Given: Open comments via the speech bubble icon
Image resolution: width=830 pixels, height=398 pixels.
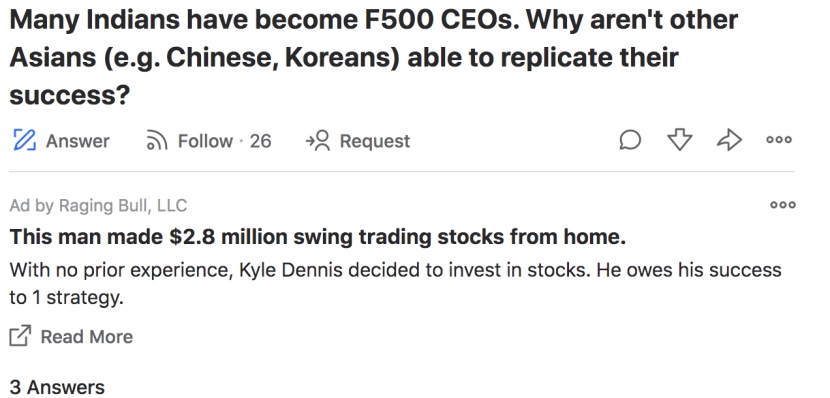Looking at the screenshot, I should 630,140.
